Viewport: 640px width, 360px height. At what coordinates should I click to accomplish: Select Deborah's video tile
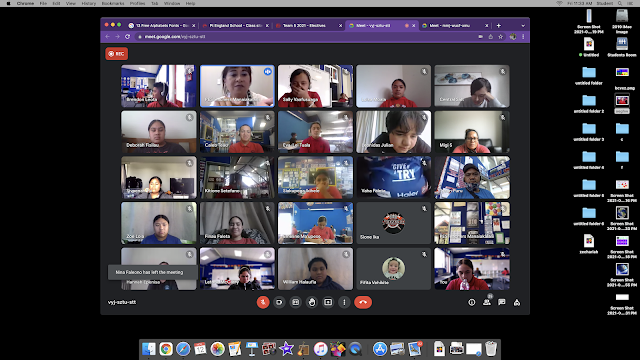pos(158,132)
